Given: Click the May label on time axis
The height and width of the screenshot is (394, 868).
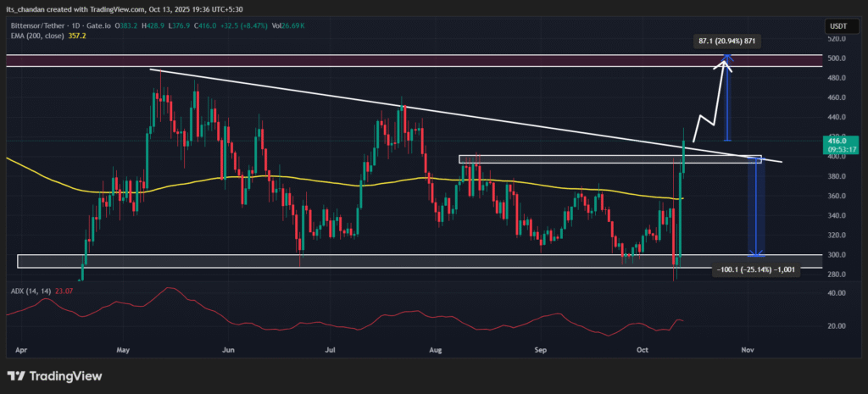Looking at the screenshot, I should coord(124,349).
